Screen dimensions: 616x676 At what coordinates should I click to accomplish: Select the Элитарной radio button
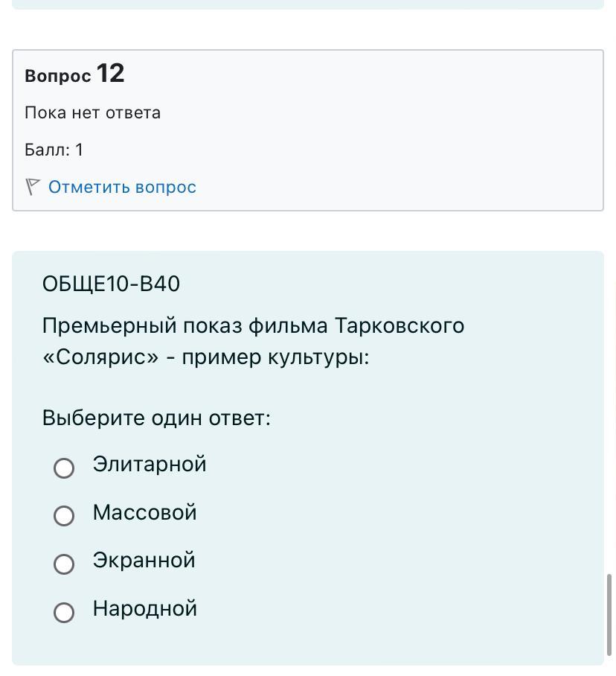tap(64, 468)
